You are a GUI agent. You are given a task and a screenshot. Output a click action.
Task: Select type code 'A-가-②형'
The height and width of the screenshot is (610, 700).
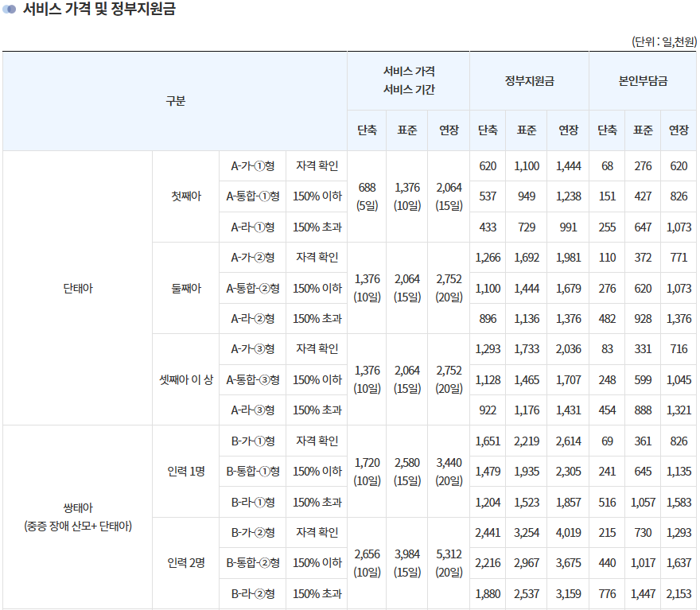[253, 258]
